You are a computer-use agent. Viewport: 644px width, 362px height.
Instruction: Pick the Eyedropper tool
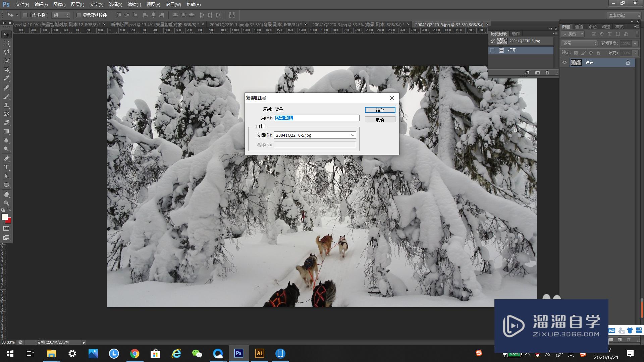pyautogui.click(x=6, y=78)
